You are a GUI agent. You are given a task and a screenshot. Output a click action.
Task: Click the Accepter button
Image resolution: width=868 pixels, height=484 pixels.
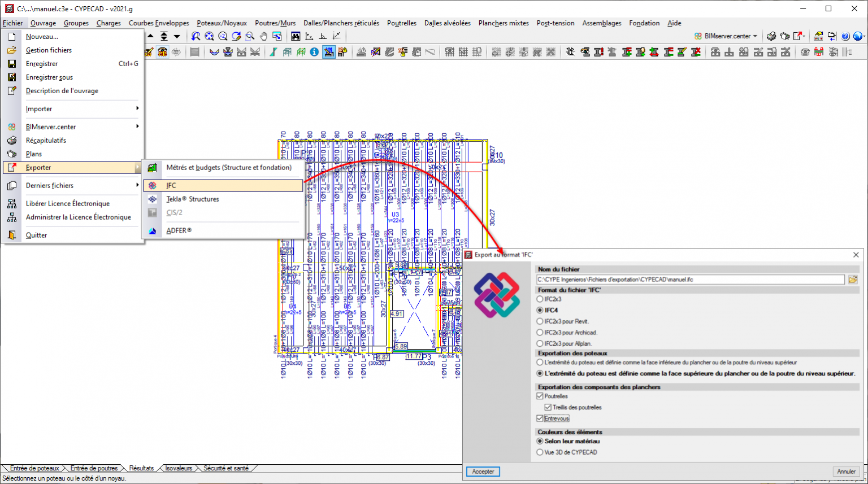[x=483, y=472]
